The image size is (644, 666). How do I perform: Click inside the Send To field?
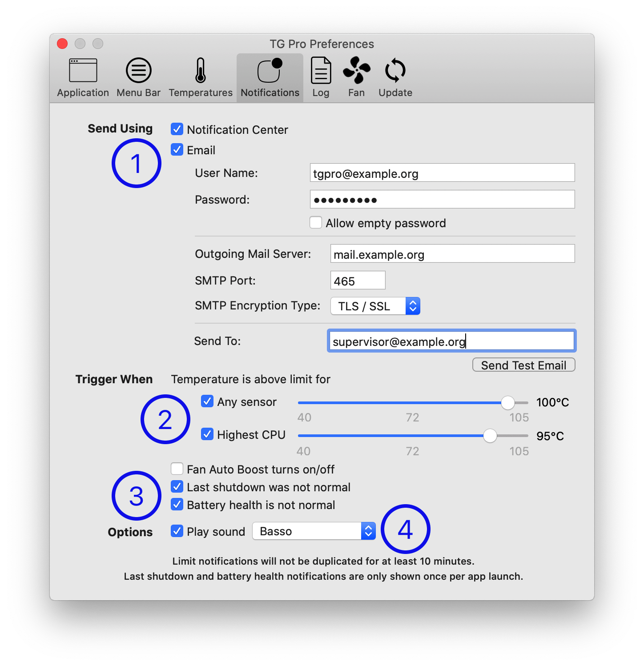point(451,341)
